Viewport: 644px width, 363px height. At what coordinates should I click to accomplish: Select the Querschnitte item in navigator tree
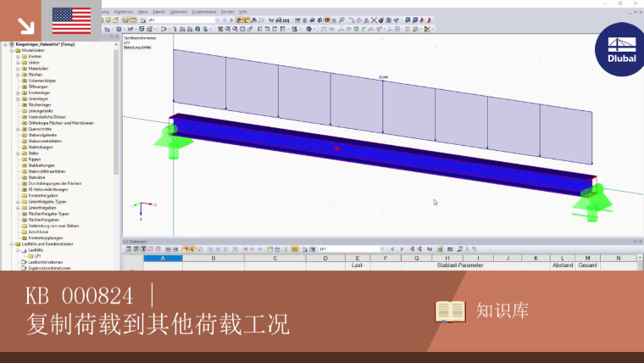40,129
